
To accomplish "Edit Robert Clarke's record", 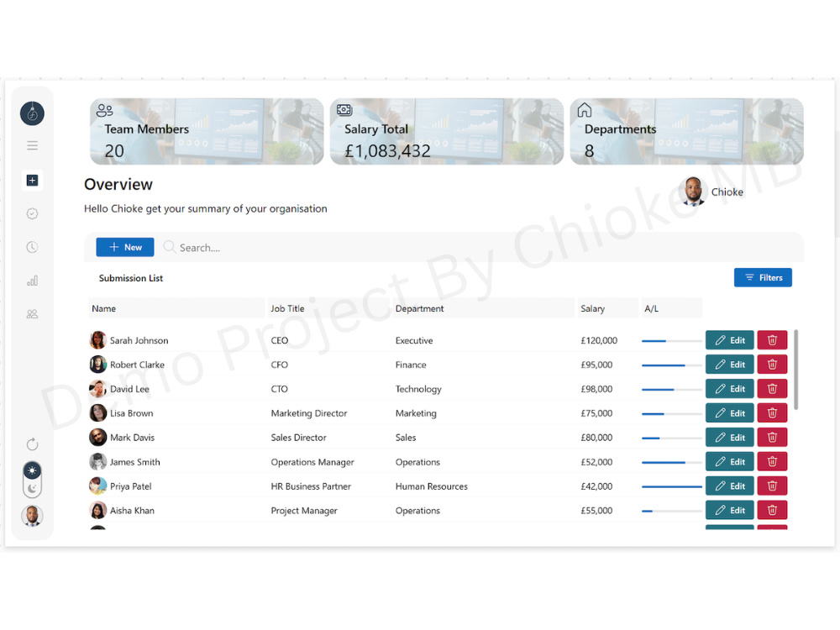I will [729, 365].
